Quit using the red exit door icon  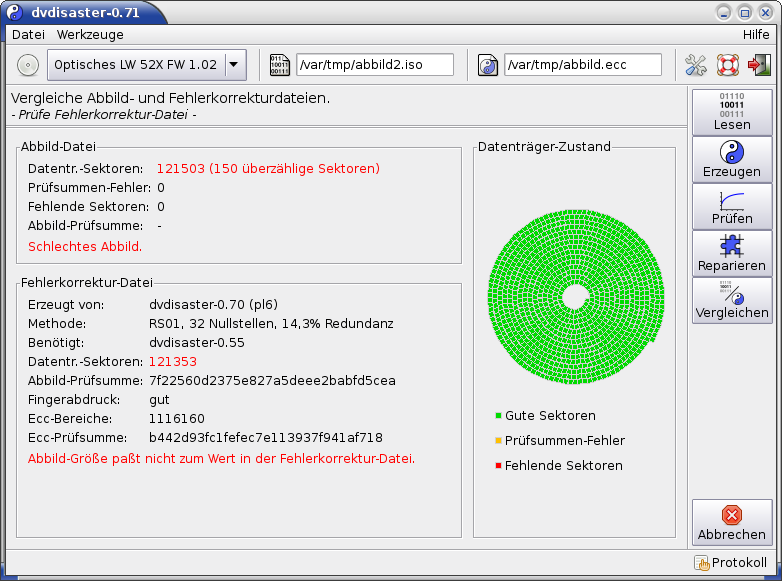(759, 65)
